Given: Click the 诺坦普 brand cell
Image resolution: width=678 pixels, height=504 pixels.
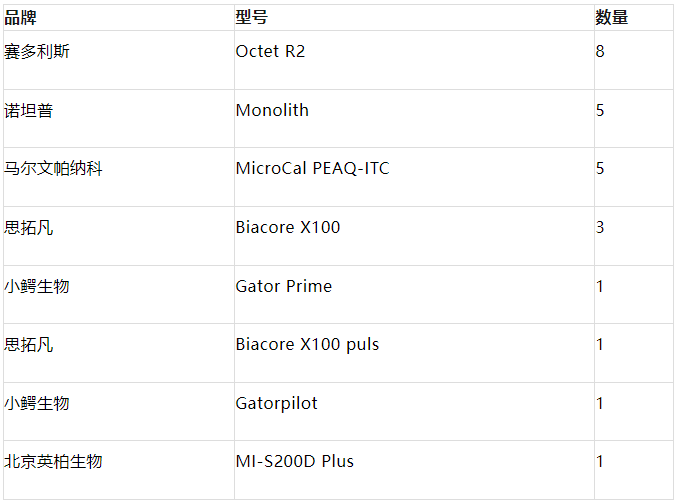Looking at the screenshot, I should coord(29,110).
